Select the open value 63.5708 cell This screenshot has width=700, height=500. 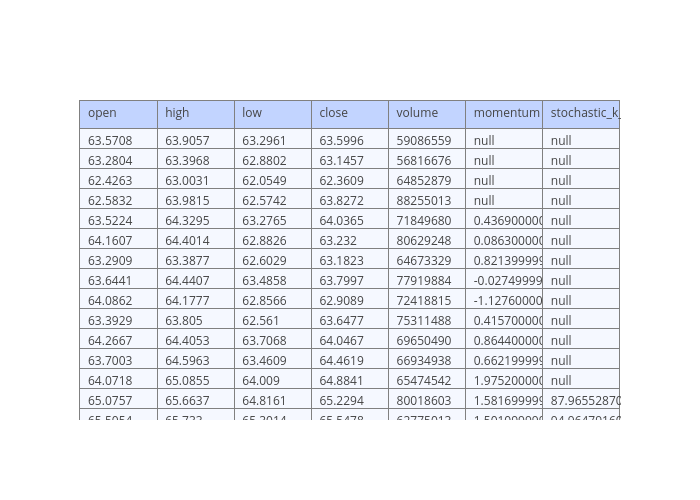click(118, 141)
